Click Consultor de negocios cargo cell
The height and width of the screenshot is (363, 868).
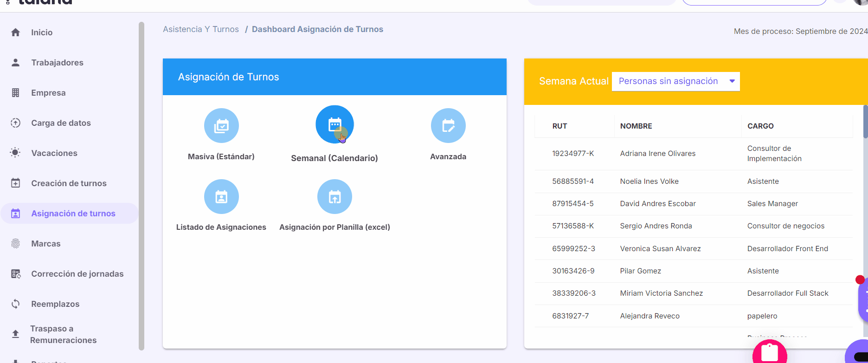click(x=786, y=226)
